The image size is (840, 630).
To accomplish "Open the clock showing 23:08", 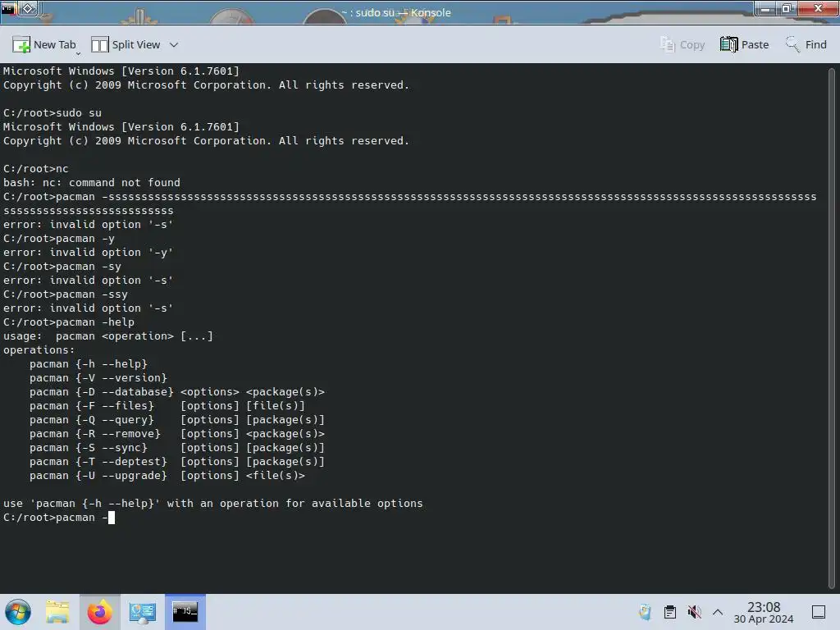I will pos(764,612).
